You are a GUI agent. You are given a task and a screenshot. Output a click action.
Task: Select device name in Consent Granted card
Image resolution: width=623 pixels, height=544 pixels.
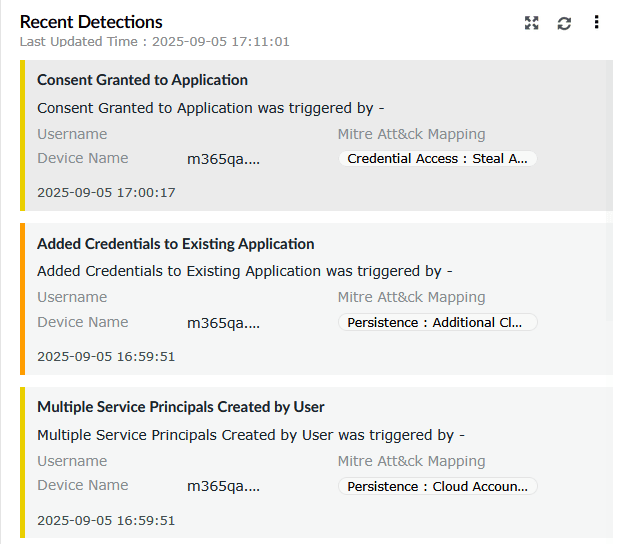223,158
